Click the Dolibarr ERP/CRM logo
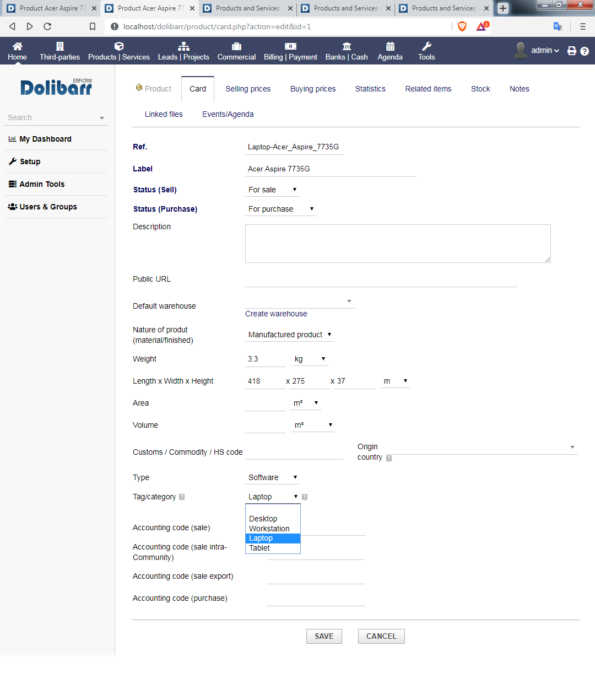Image resolution: width=595 pixels, height=700 pixels. click(56, 87)
